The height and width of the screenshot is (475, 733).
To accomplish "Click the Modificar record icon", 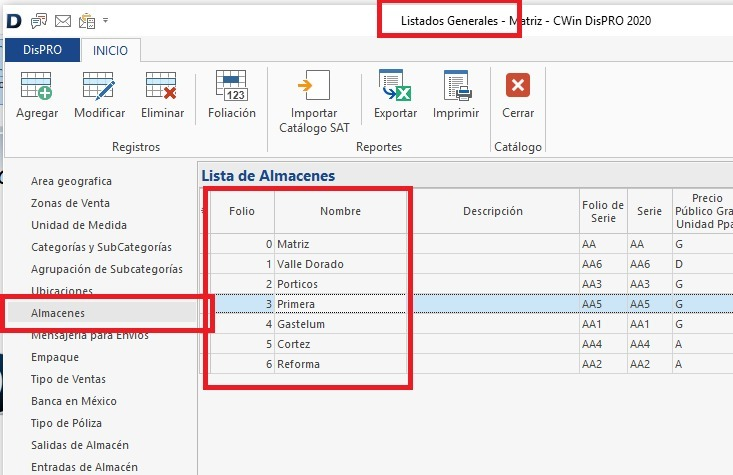I will [x=99, y=87].
